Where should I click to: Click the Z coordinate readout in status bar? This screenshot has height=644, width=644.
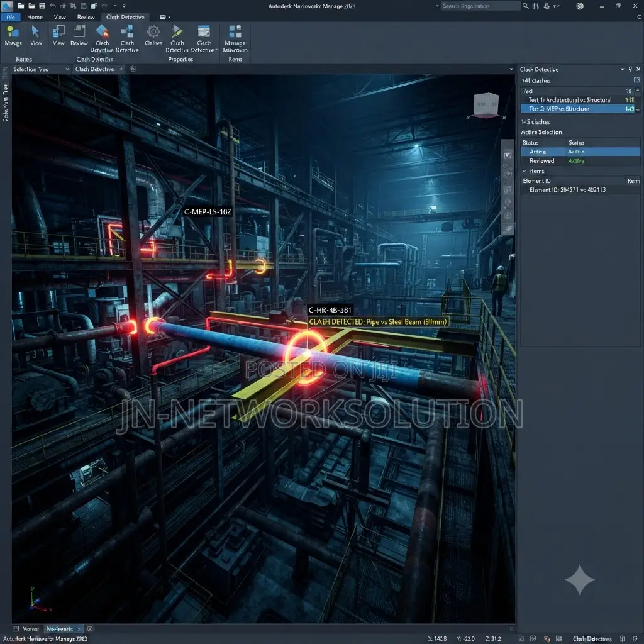(x=493, y=639)
